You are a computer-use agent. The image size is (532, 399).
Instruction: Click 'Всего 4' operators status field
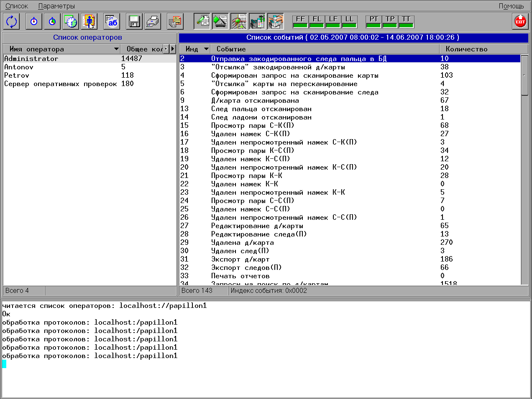pos(24,291)
